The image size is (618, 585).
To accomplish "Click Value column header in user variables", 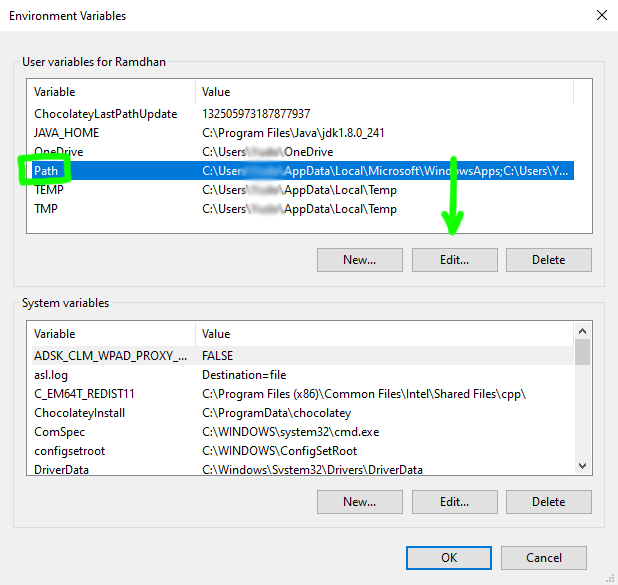I will click(384, 92).
